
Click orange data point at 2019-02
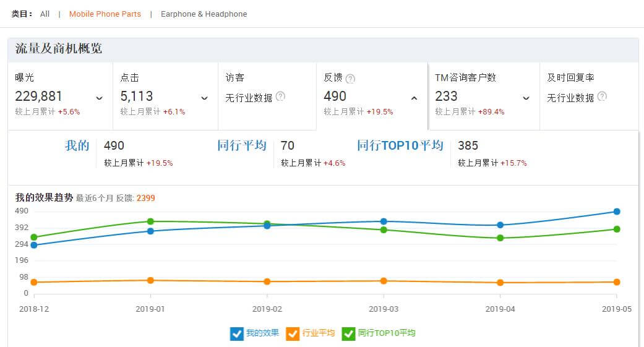pos(267,281)
